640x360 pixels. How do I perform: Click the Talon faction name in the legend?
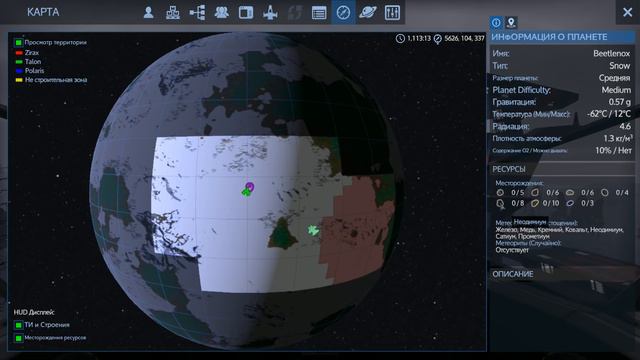pyautogui.click(x=33, y=62)
